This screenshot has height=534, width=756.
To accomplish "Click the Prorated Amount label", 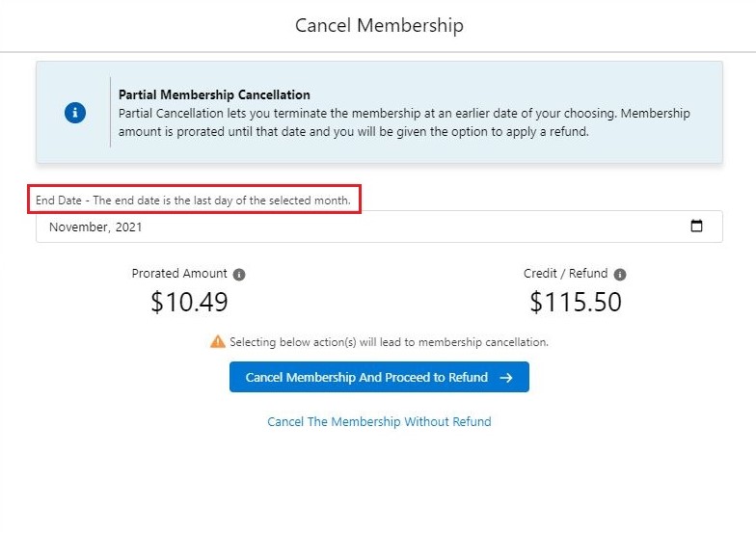I will [179, 274].
